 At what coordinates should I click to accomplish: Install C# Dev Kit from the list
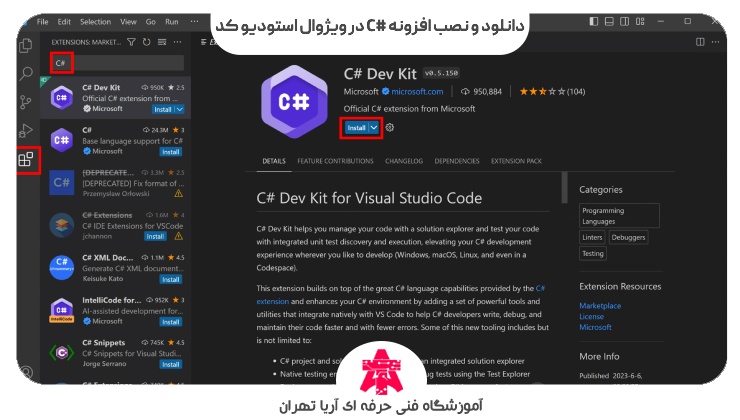[x=163, y=109]
